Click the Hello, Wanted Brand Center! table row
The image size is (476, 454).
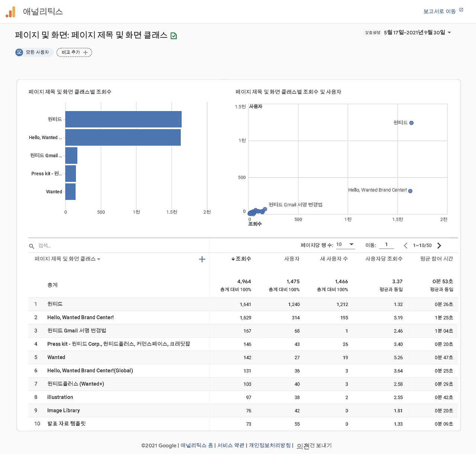point(243,318)
